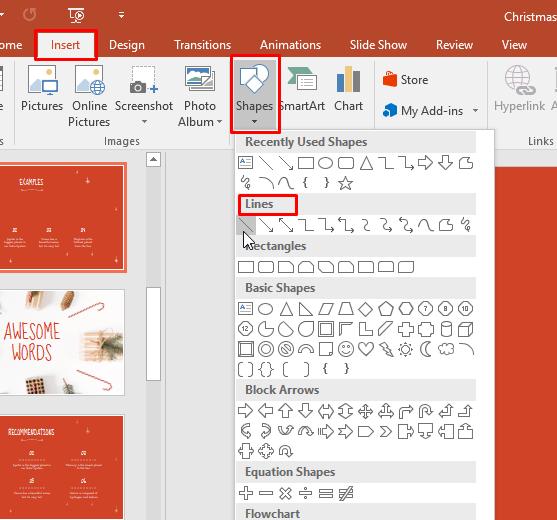Select the 5-Point Star in Recently Used Shapes

click(x=345, y=183)
